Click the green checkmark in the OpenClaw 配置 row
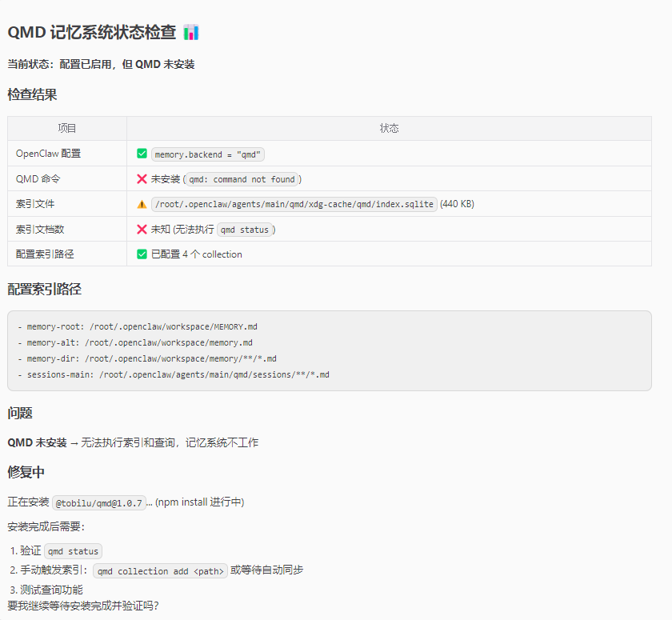 142,154
